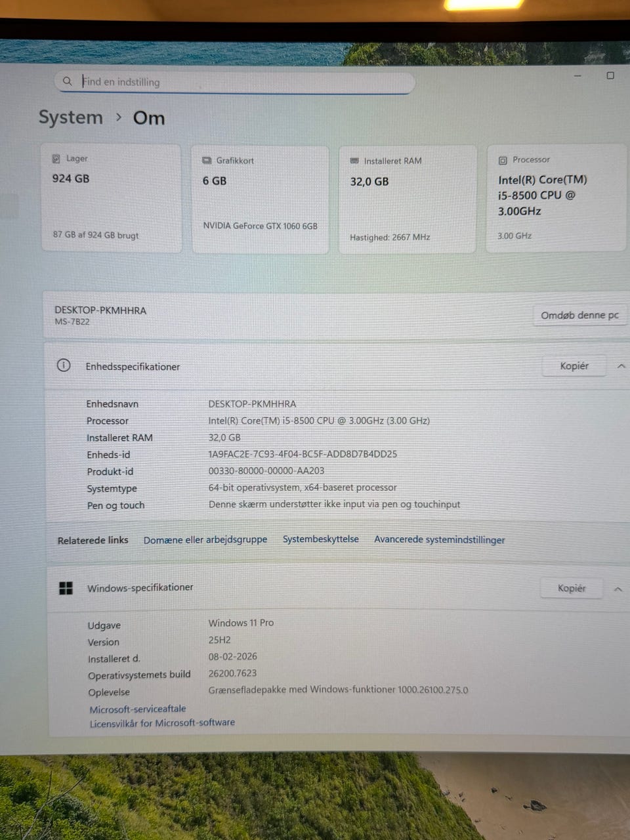Viewport: 630px width, 840px height.
Task: Click the search magnifier icon
Action: point(67,81)
